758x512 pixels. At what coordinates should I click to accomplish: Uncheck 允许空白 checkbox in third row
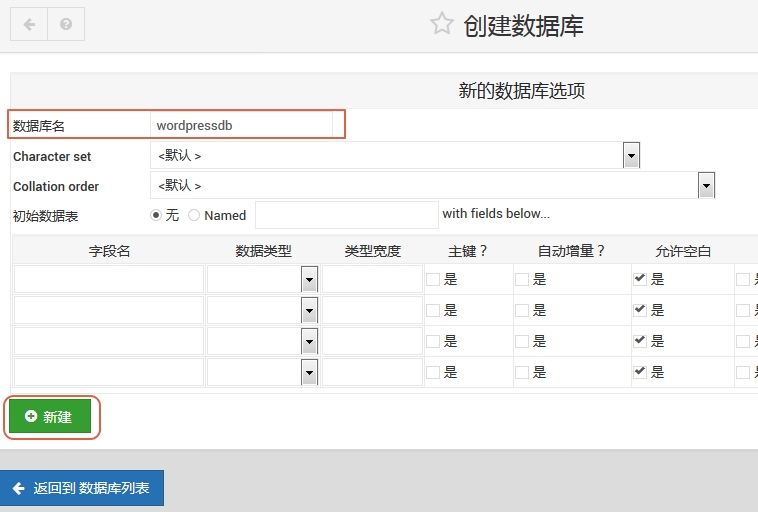pos(640,342)
